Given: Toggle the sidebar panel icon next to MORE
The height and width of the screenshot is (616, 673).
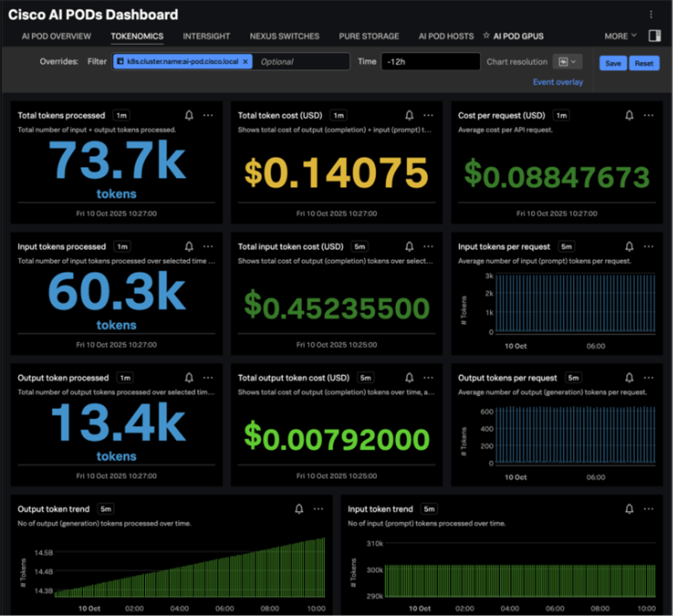Looking at the screenshot, I should pyautogui.click(x=655, y=36).
